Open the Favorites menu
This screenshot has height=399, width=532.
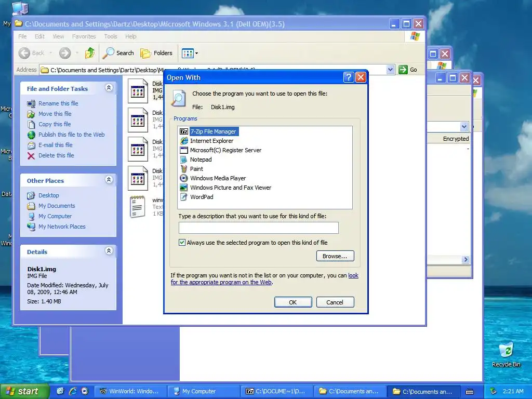click(84, 36)
